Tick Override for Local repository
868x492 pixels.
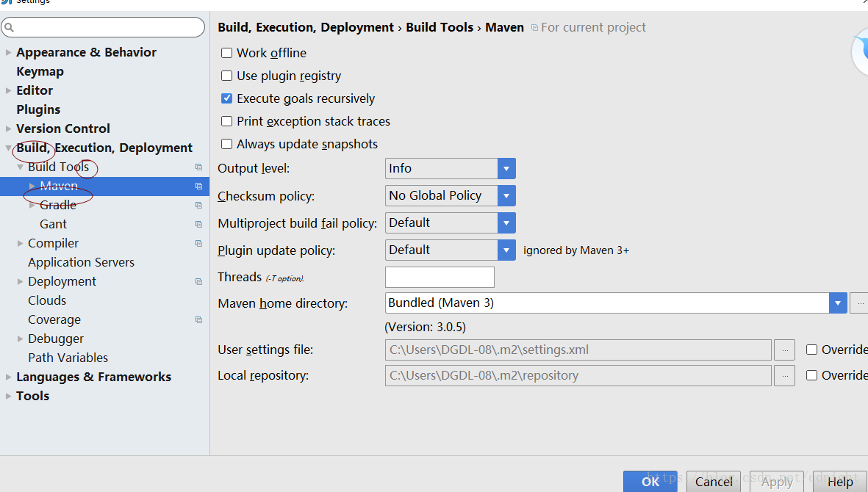[811, 375]
